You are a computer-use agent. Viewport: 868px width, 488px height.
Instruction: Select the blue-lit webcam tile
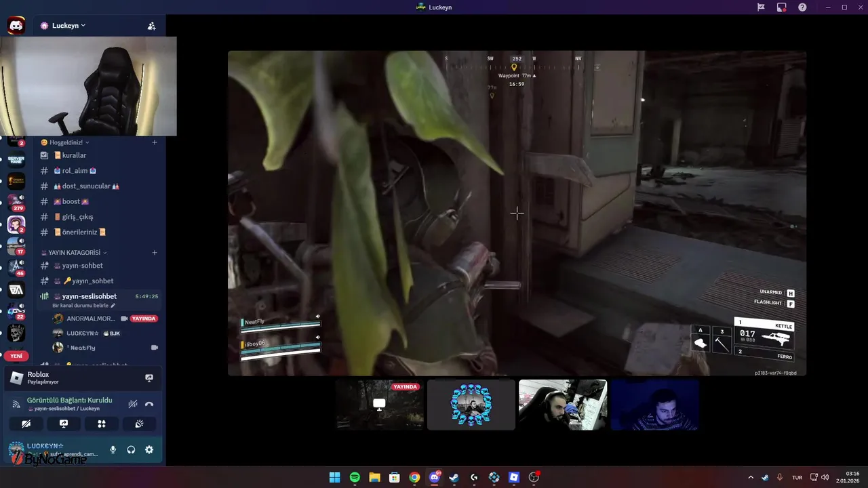pyautogui.click(x=654, y=405)
